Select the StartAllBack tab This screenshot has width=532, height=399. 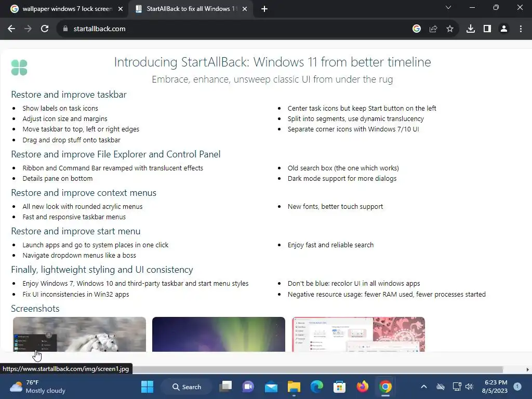click(x=192, y=9)
